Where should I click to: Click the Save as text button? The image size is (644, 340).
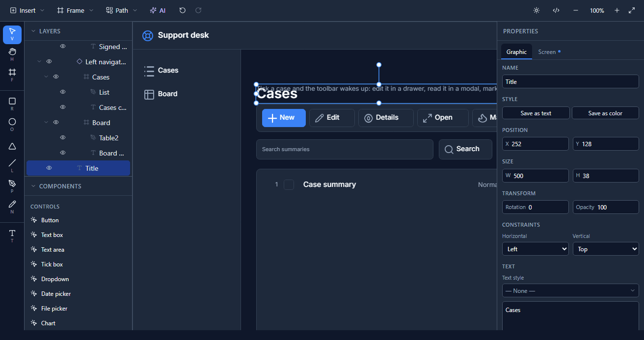click(536, 113)
